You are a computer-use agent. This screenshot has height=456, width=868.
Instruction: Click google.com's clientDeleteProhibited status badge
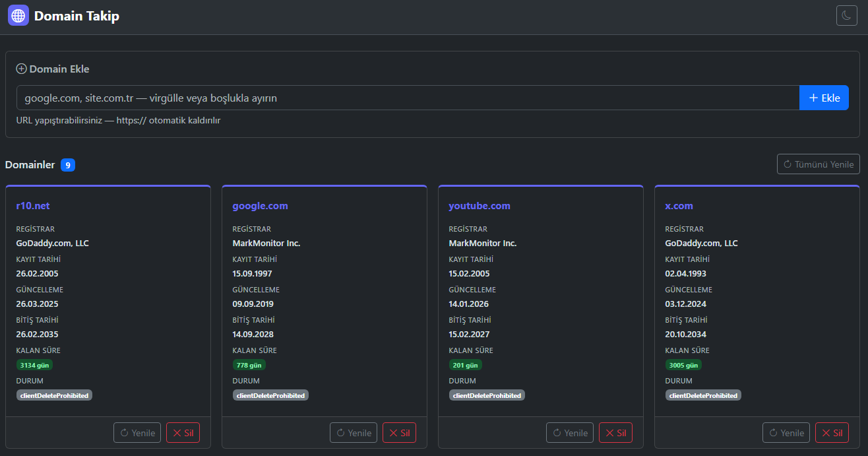(270, 395)
